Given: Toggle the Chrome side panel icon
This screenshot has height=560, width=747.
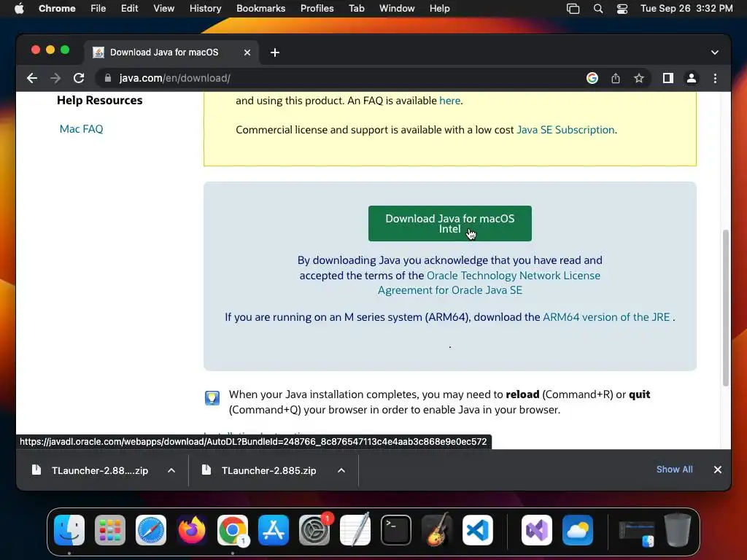Looking at the screenshot, I should [x=668, y=78].
